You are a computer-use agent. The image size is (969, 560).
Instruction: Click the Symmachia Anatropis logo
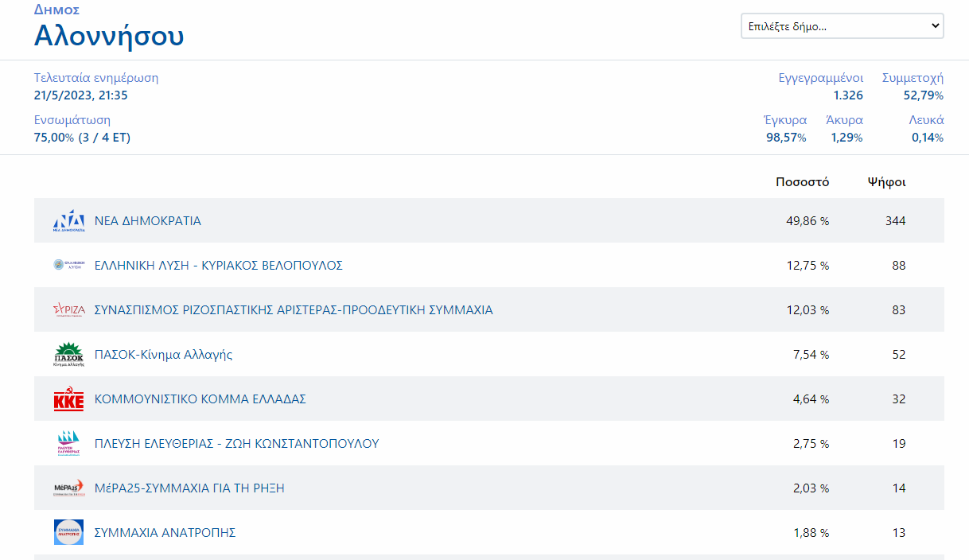point(68,532)
